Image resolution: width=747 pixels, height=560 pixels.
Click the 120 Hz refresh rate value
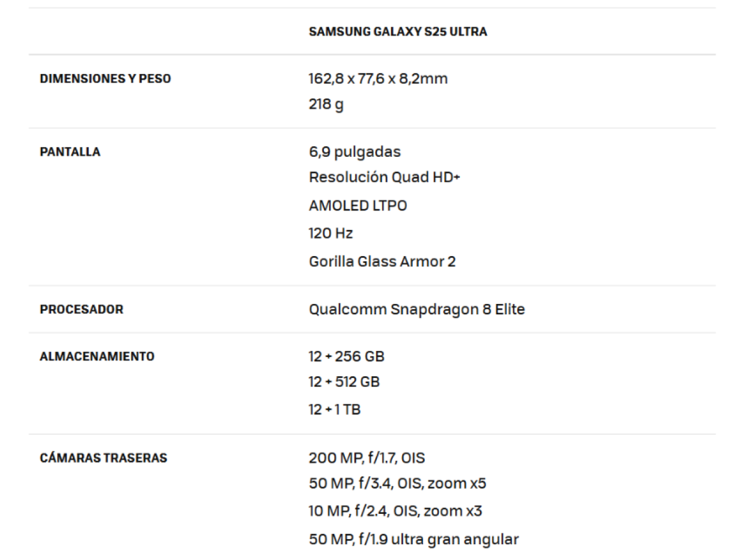(x=331, y=233)
